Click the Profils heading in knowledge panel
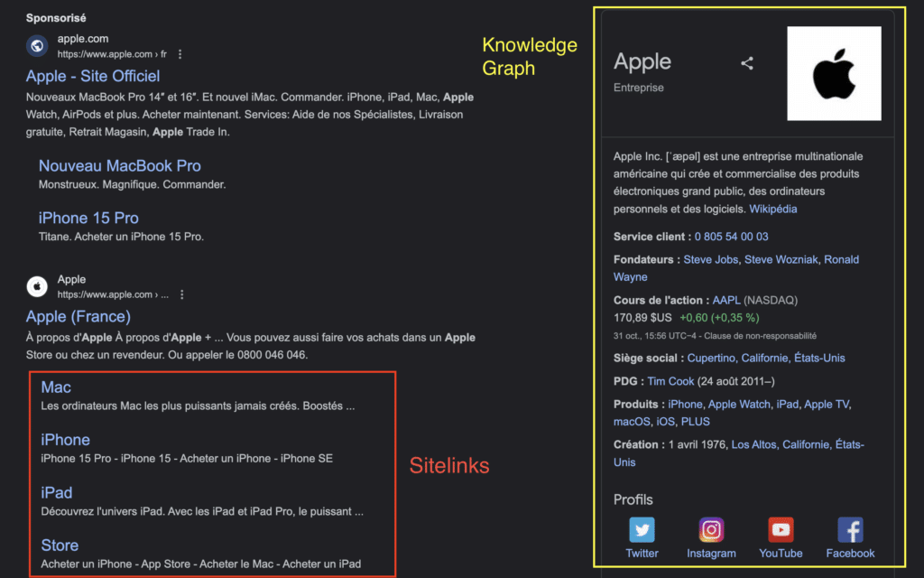Image resolution: width=924 pixels, height=578 pixels. click(633, 500)
